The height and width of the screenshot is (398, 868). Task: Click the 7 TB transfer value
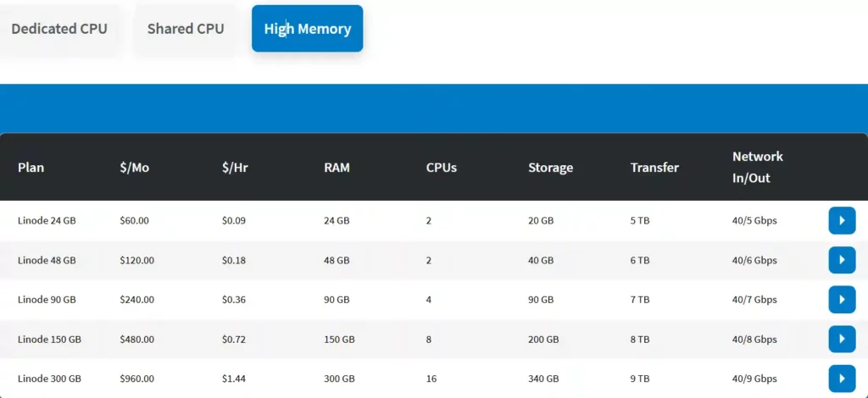(640, 300)
